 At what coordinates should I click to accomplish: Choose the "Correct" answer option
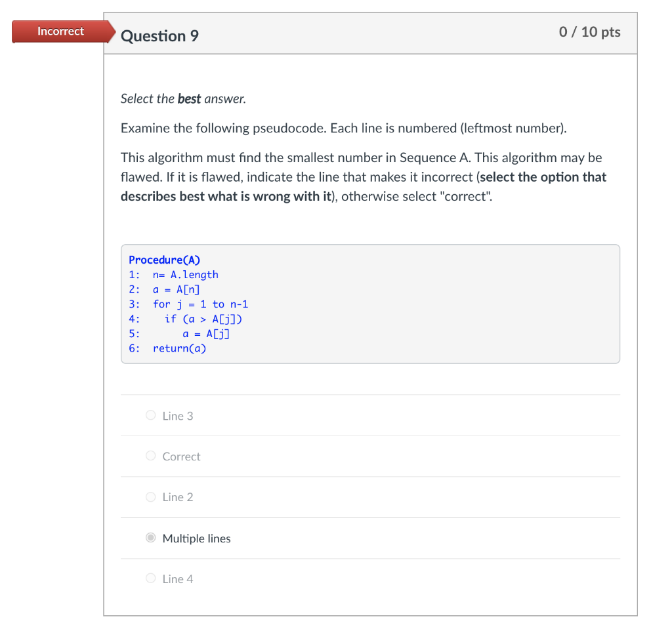150,456
